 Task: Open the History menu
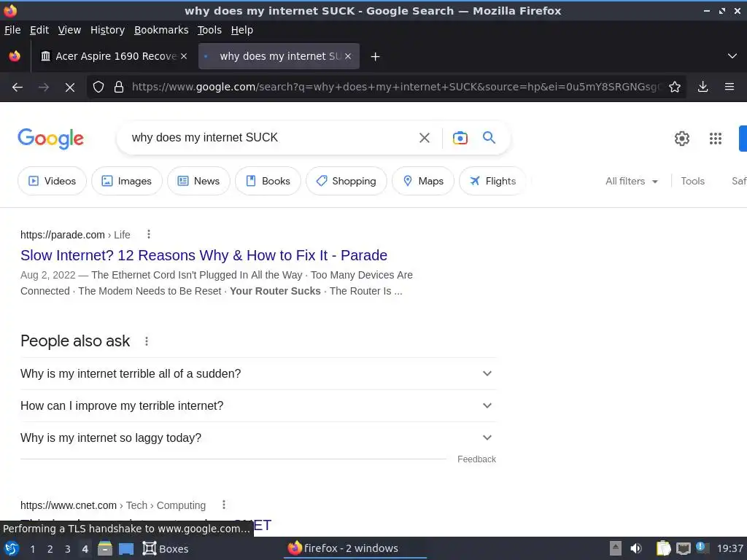coord(108,30)
